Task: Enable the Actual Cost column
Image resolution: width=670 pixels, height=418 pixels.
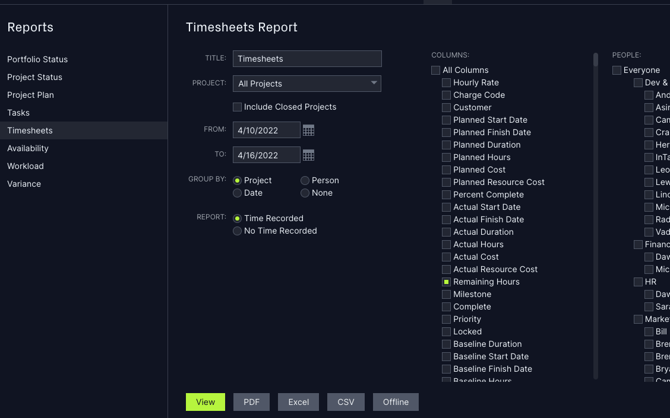Action: point(446,257)
